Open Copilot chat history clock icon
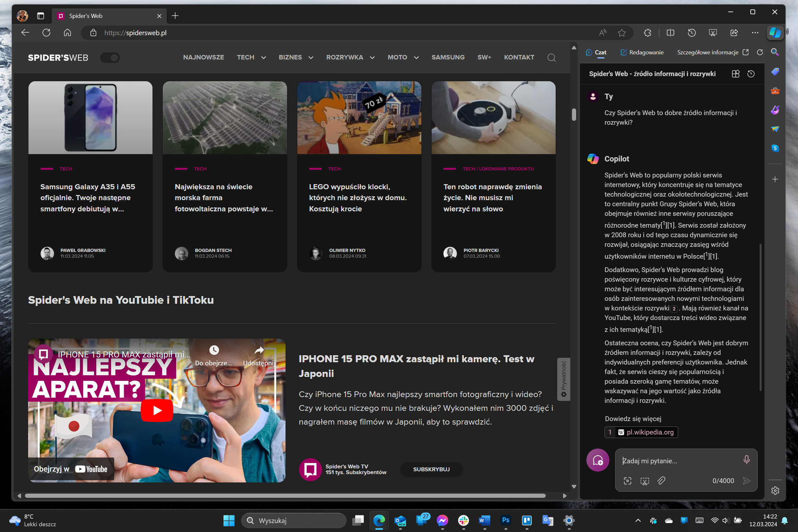 pyautogui.click(x=751, y=74)
